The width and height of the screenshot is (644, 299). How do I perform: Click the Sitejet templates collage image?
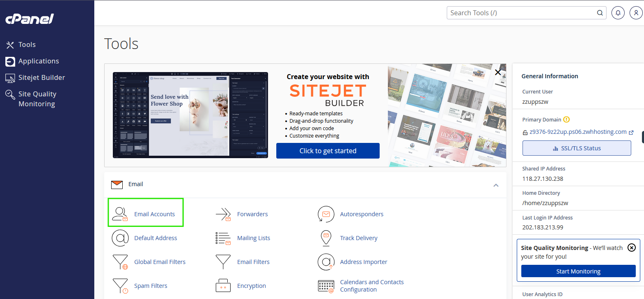447,115
